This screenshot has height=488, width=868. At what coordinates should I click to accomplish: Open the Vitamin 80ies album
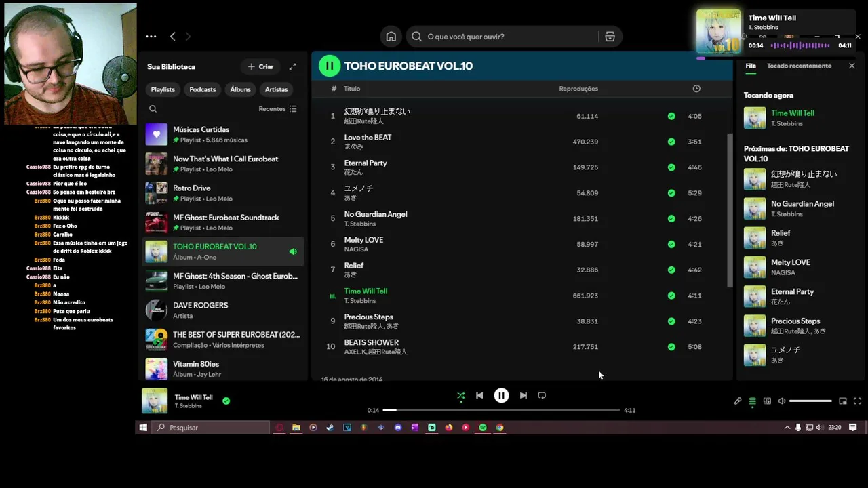click(224, 369)
